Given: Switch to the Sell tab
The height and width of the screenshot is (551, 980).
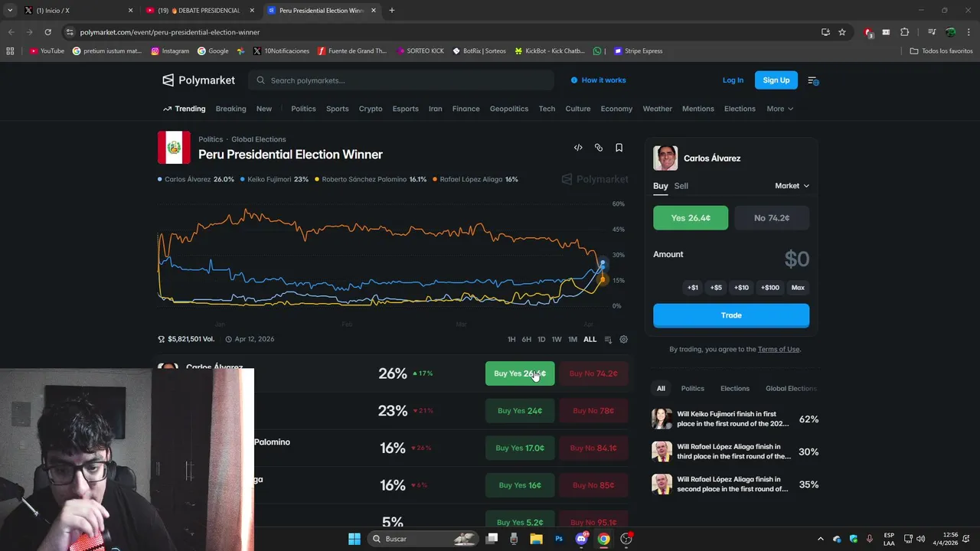Looking at the screenshot, I should coord(681,186).
